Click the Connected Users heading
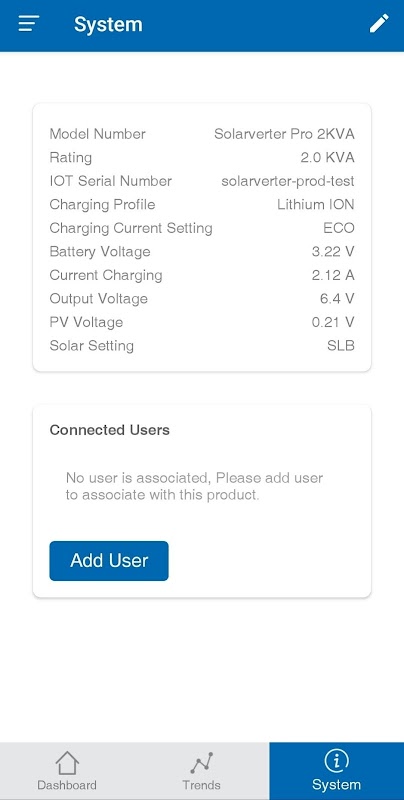404x800 pixels. (x=110, y=430)
